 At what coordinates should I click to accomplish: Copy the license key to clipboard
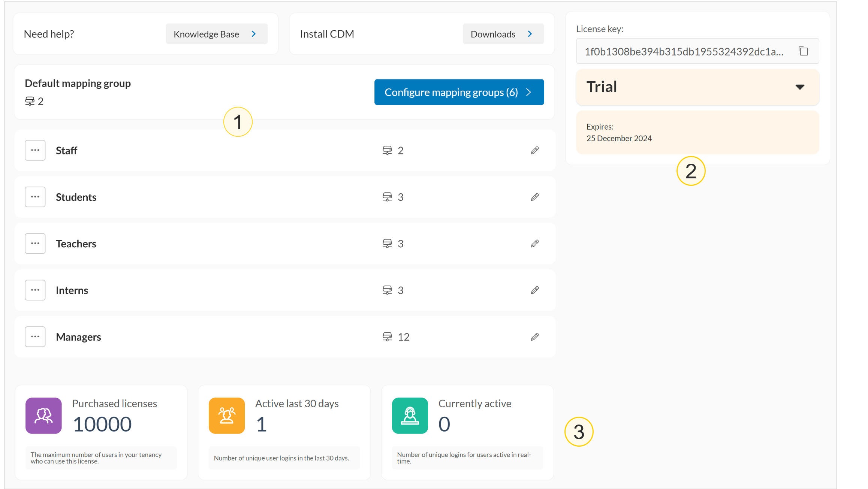(x=803, y=51)
